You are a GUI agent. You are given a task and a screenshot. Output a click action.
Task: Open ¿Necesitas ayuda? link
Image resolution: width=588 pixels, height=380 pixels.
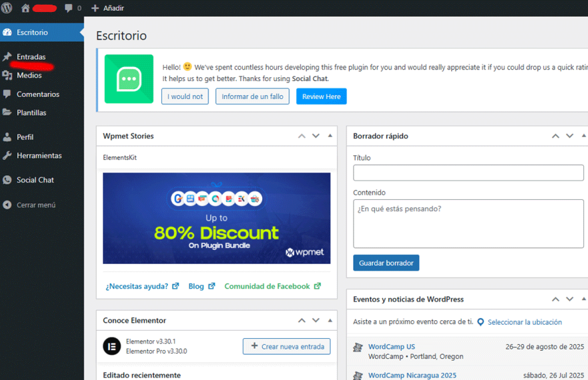pyautogui.click(x=142, y=286)
